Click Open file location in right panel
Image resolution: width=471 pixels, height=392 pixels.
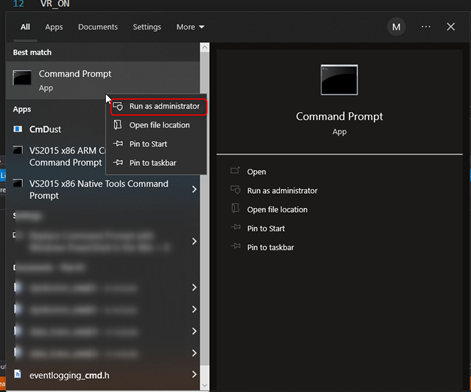[x=277, y=210]
